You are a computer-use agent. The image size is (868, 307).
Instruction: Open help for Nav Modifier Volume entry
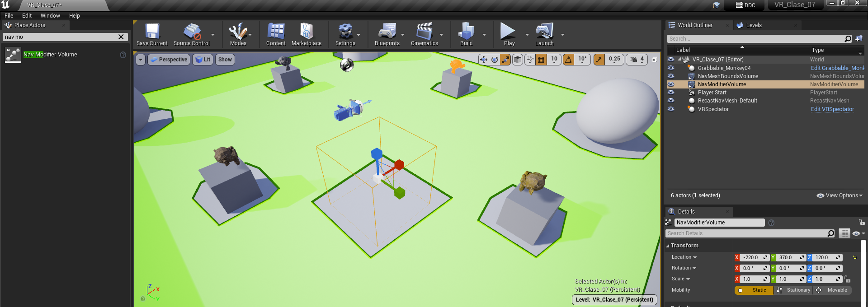pyautogui.click(x=123, y=55)
